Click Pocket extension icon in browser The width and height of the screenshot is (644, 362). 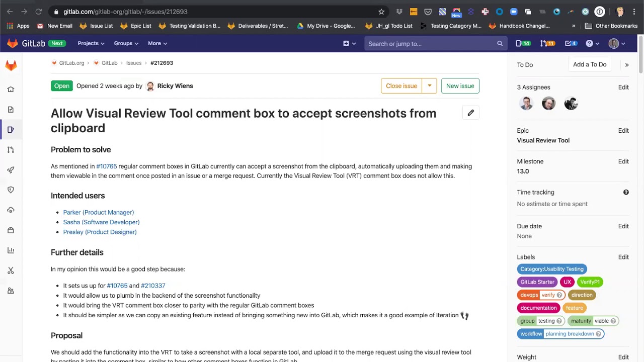point(428,12)
